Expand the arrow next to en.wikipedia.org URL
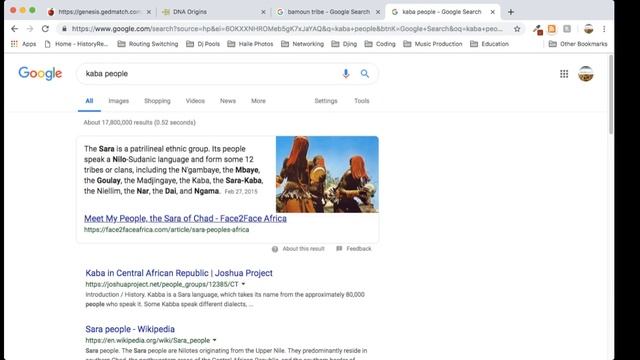Screen dimensions: 640x360 [x=214, y=340]
